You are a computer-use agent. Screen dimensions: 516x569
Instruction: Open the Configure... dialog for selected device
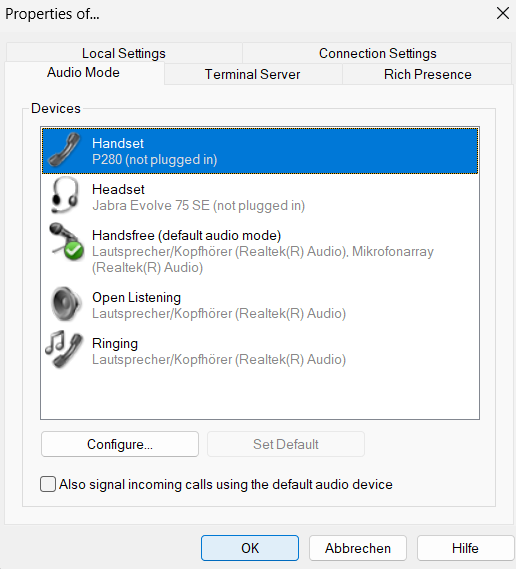[x=120, y=444]
